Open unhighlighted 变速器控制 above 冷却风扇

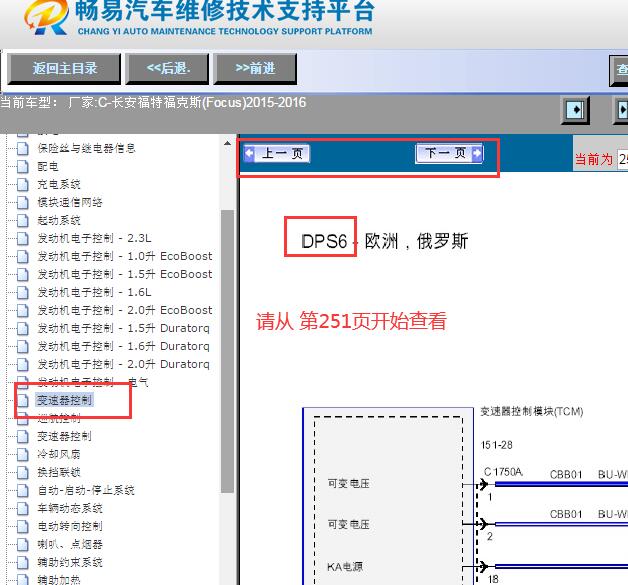[x=64, y=436]
